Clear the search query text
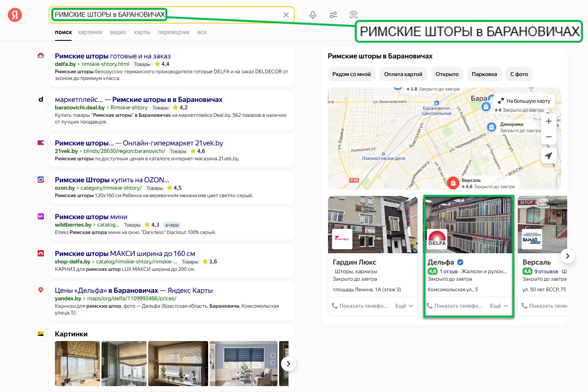 (x=286, y=15)
